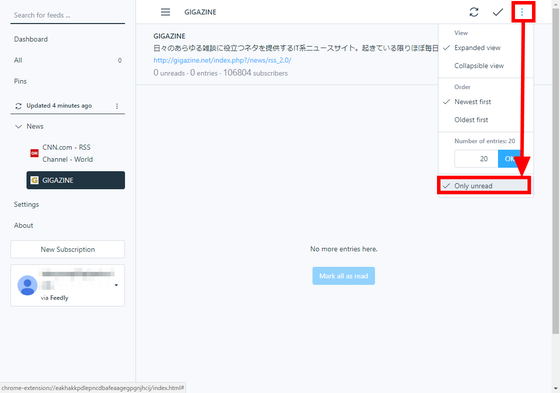Select the GIGAZINE feed in sidebar
This screenshot has height=393, width=560.
pos(75,180)
